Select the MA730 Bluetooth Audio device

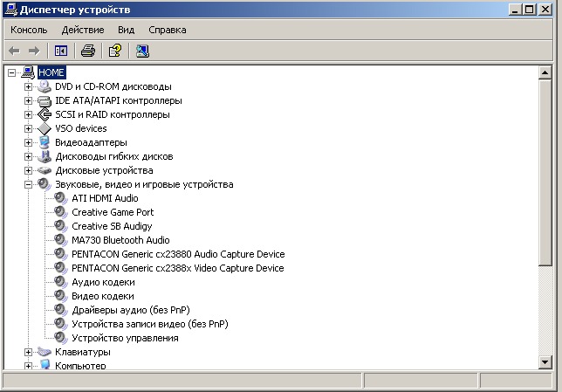pos(120,240)
